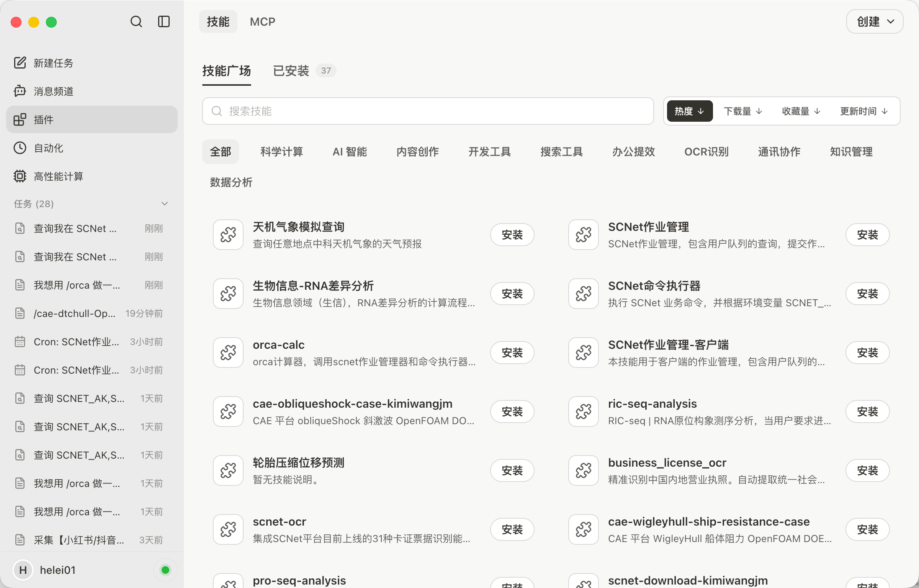Click the 自动化 clock icon

pos(20,148)
